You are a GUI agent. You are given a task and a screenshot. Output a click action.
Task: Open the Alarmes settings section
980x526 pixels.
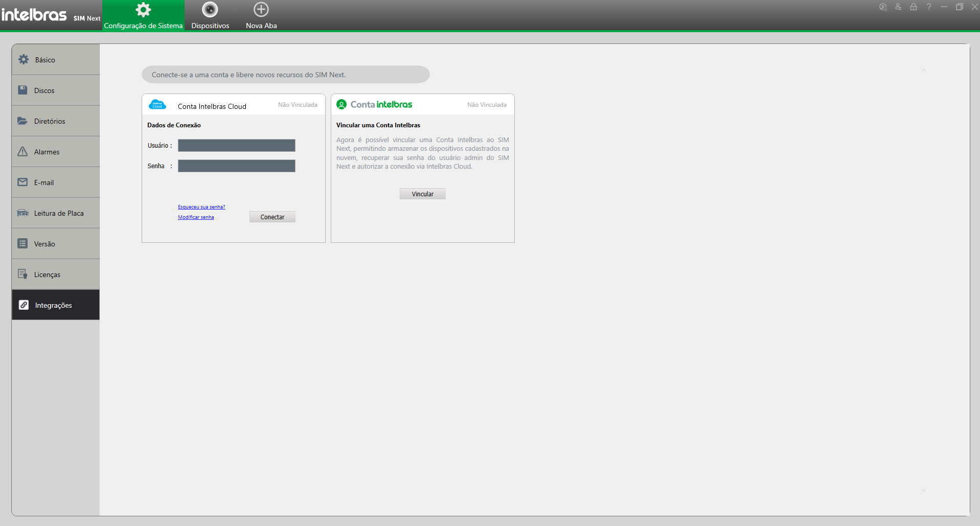(56, 152)
